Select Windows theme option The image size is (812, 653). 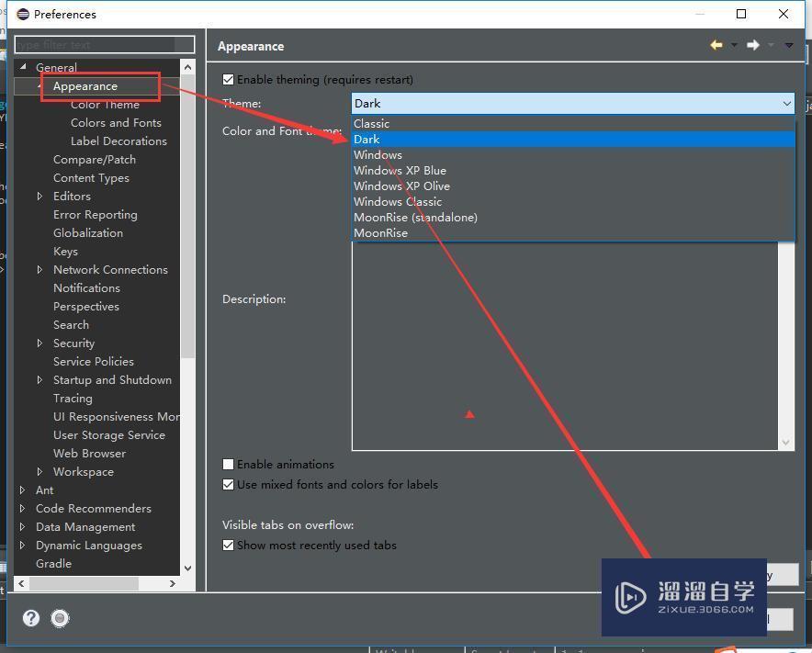click(x=573, y=155)
